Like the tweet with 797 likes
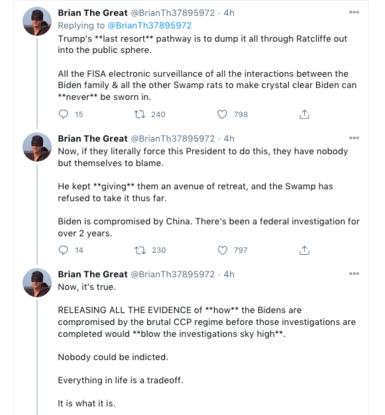The width and height of the screenshot is (385, 415). point(222,250)
